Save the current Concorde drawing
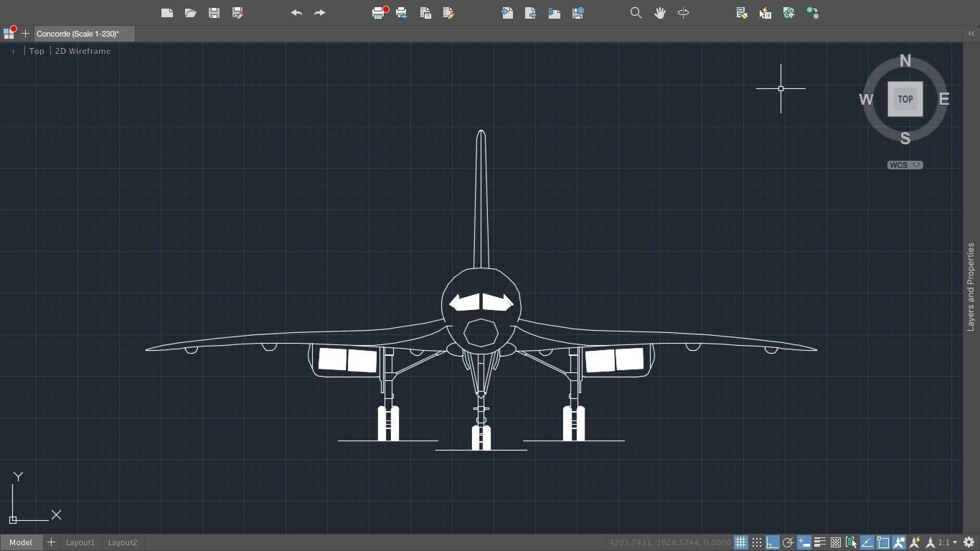Viewport: 980px width, 551px height. [x=213, y=12]
